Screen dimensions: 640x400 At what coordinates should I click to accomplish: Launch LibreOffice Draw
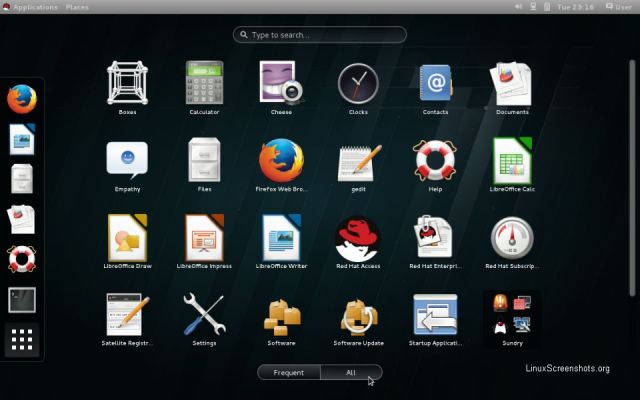[127, 238]
